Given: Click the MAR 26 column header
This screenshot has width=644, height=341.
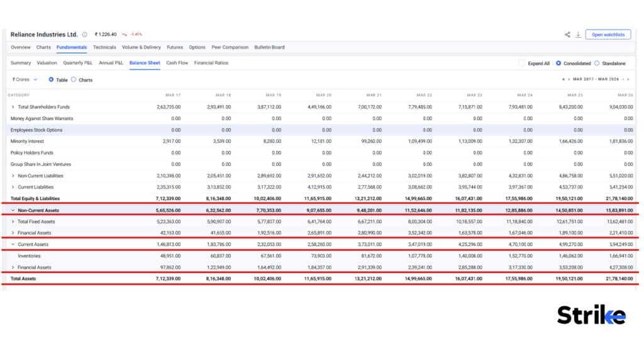Looking at the screenshot, I should [626, 95].
